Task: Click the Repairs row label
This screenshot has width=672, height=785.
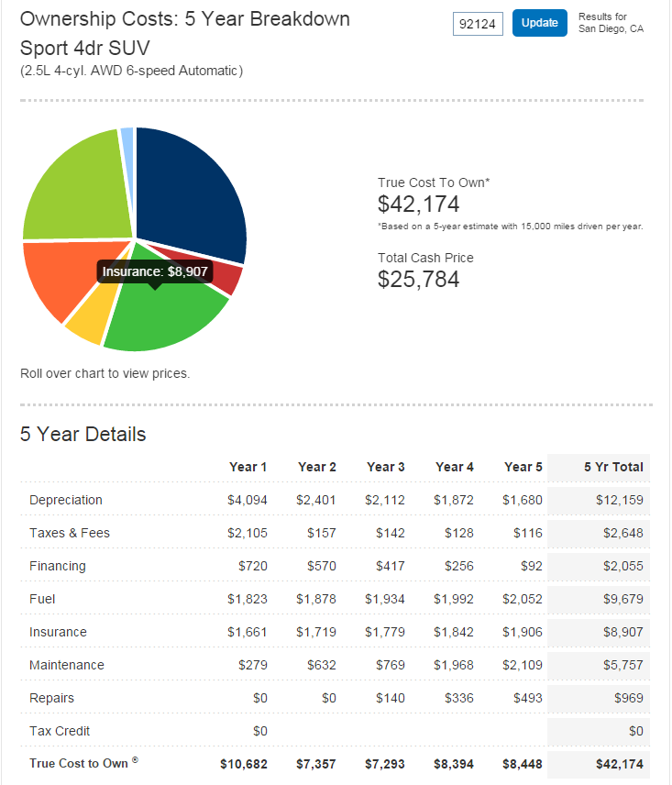Action: [51, 699]
